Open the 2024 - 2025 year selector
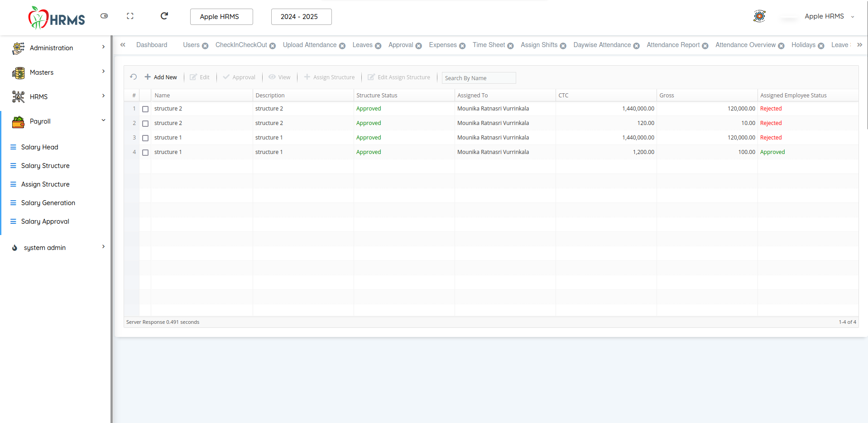868x423 pixels. pyautogui.click(x=301, y=17)
